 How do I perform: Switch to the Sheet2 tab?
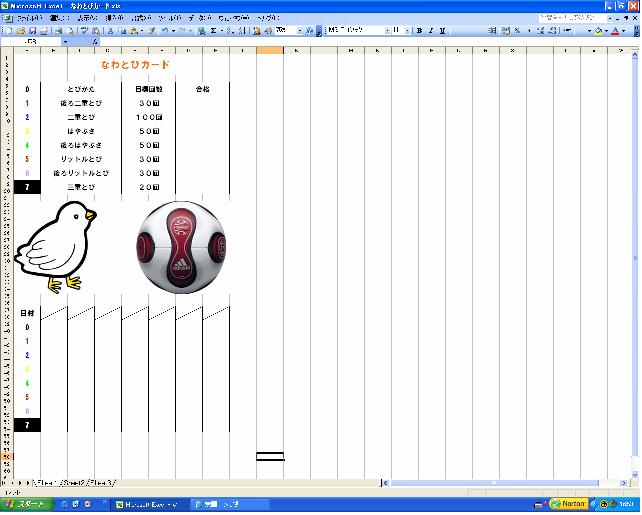[x=74, y=485]
